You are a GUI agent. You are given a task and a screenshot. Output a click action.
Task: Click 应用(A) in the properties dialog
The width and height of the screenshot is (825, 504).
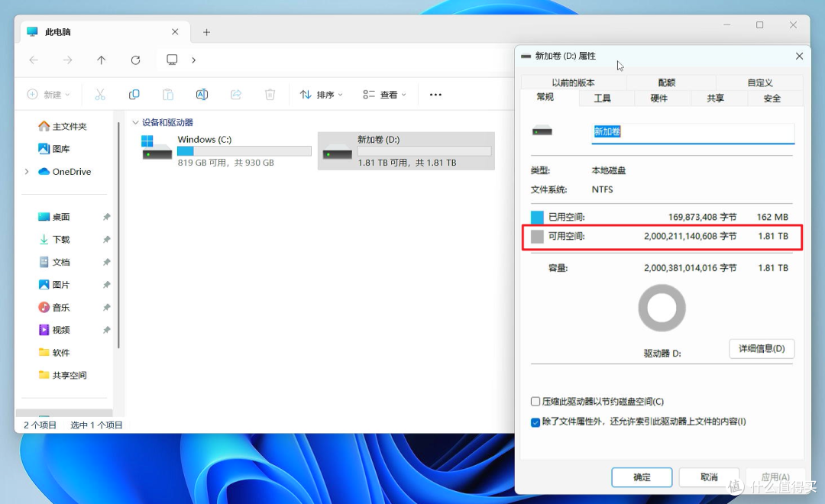click(x=775, y=477)
